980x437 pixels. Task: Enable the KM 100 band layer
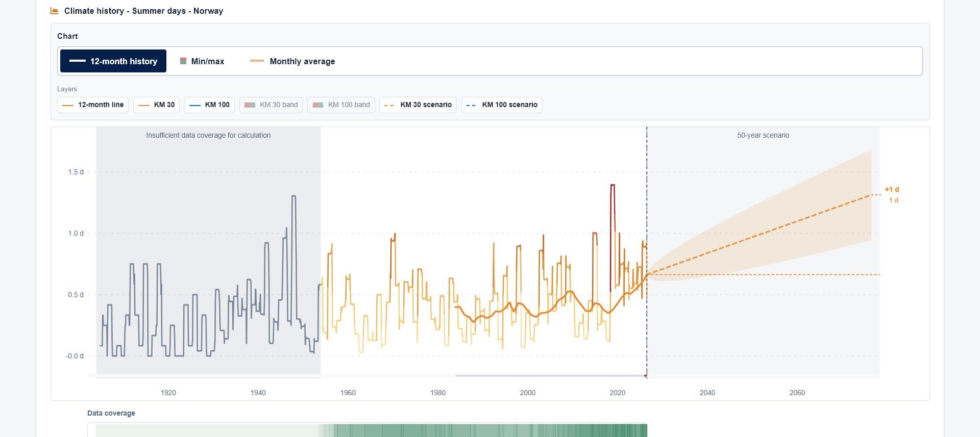click(341, 105)
